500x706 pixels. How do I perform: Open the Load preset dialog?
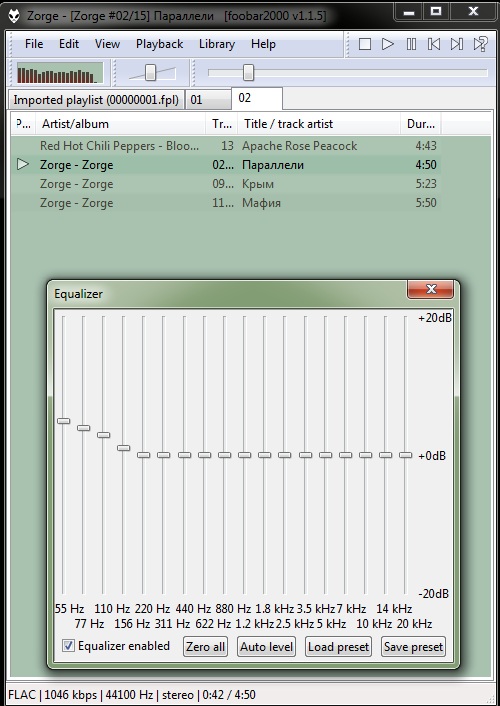pyautogui.click(x=338, y=647)
